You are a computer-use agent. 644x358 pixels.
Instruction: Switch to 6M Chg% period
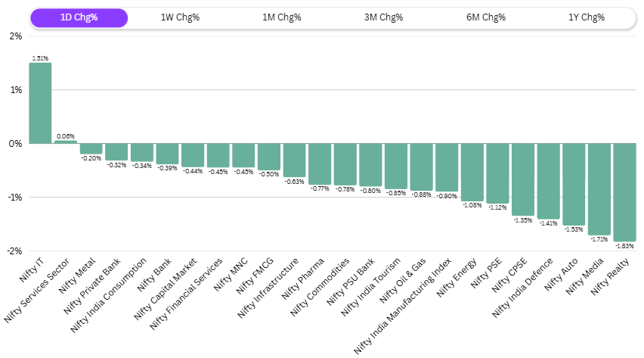tap(485, 17)
